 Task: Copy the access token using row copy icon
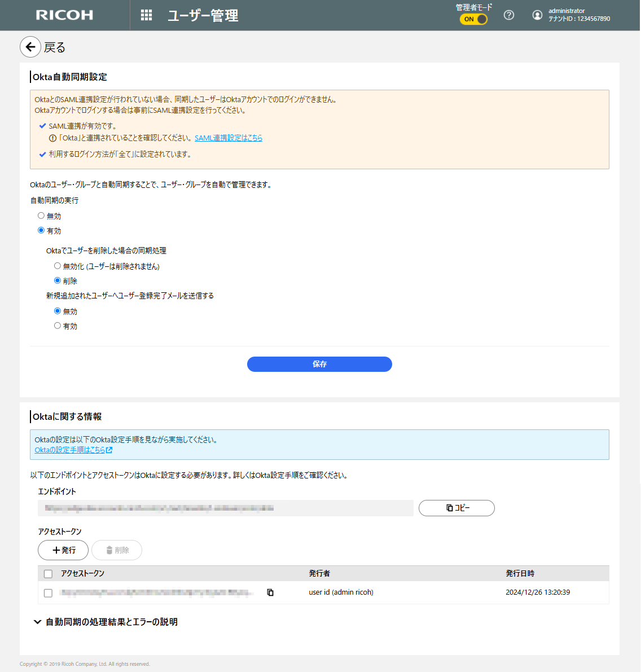click(270, 592)
